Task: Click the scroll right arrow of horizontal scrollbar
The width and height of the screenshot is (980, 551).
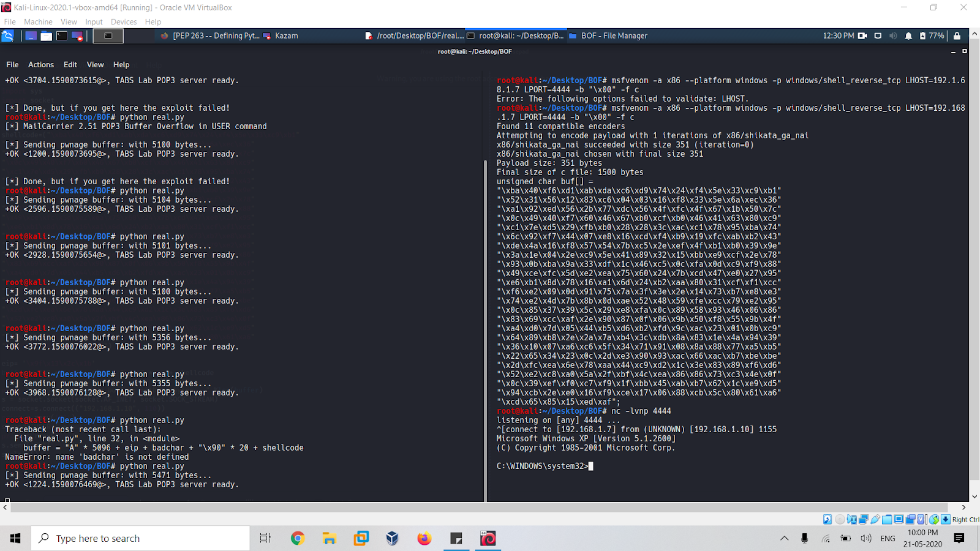Action: click(963, 508)
